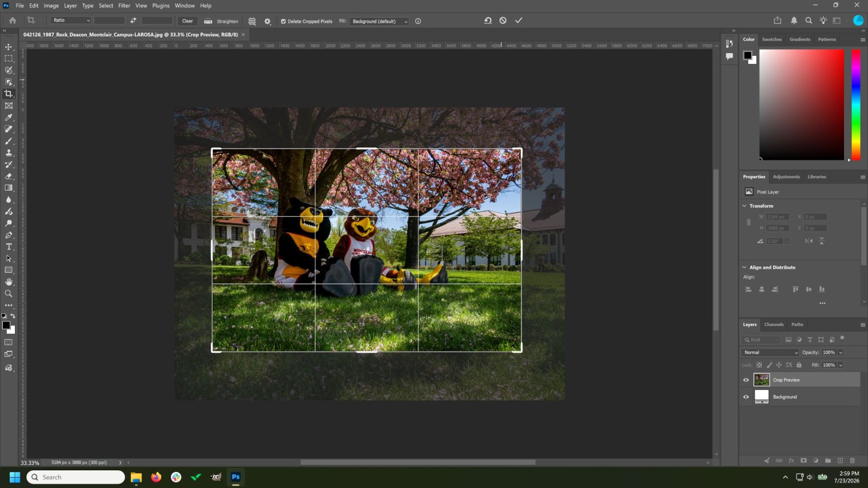
Task: Switch to the Libraries tab
Action: click(817, 177)
